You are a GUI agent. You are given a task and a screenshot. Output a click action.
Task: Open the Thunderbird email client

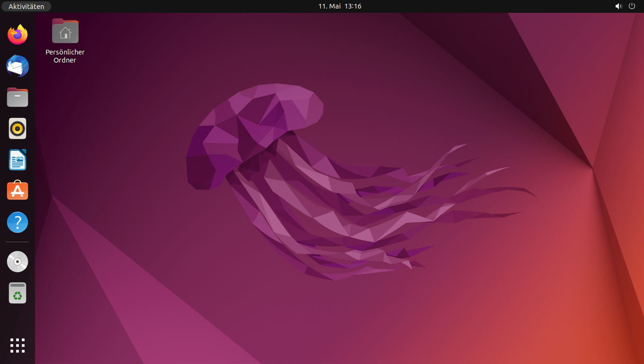[17, 66]
